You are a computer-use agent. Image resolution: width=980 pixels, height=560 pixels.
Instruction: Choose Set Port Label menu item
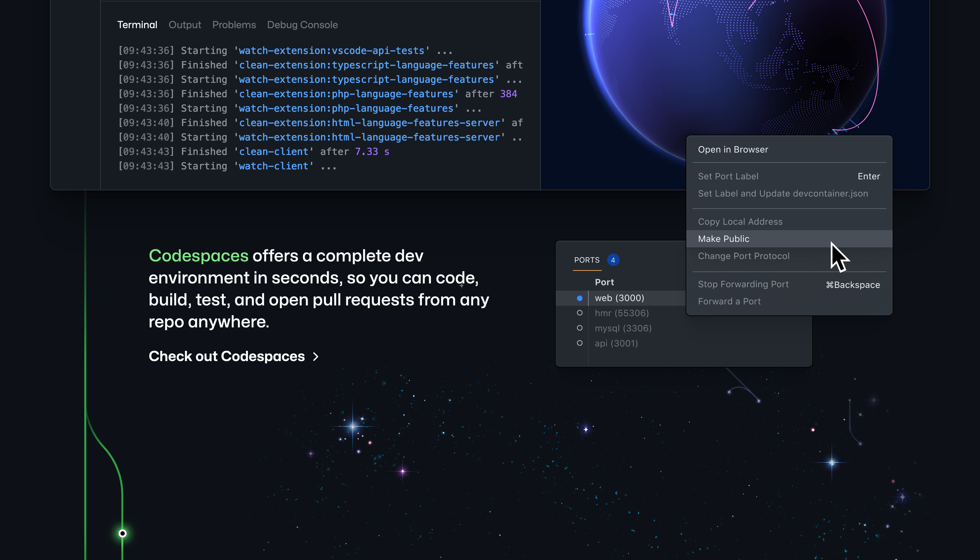[728, 176]
